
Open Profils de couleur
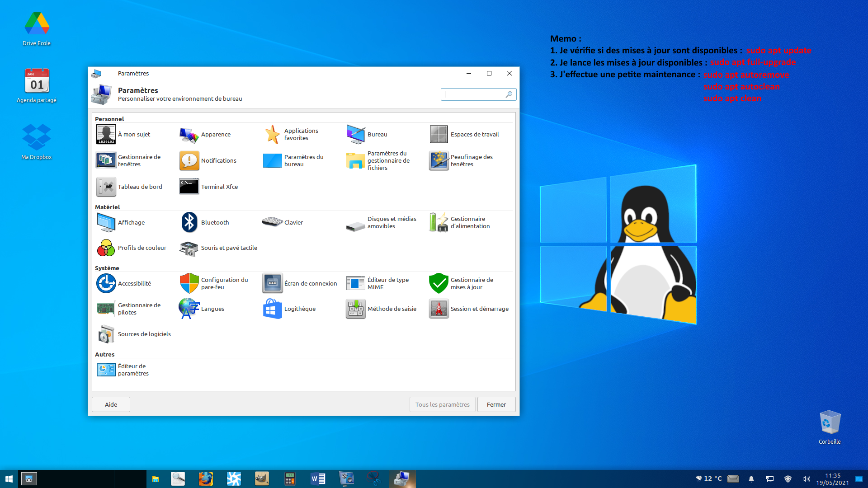[x=132, y=248]
